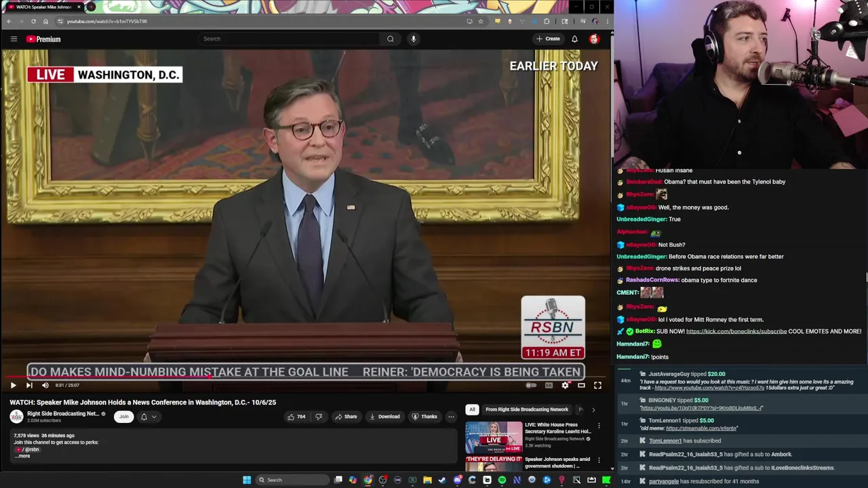868x488 pixels.
Task: Bookmark this page with star icon
Action: [481, 21]
